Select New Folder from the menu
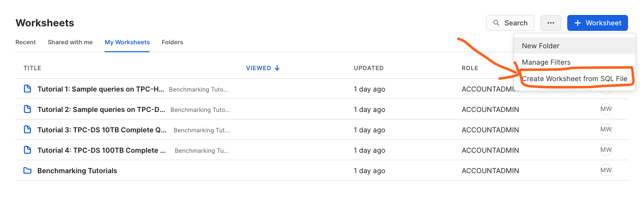This screenshot has height=207, width=644. [540, 46]
